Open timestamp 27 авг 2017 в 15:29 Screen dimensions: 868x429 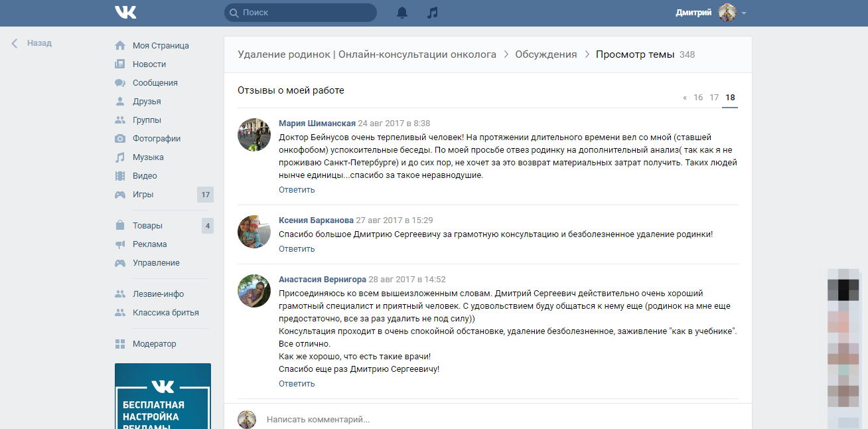(x=394, y=220)
